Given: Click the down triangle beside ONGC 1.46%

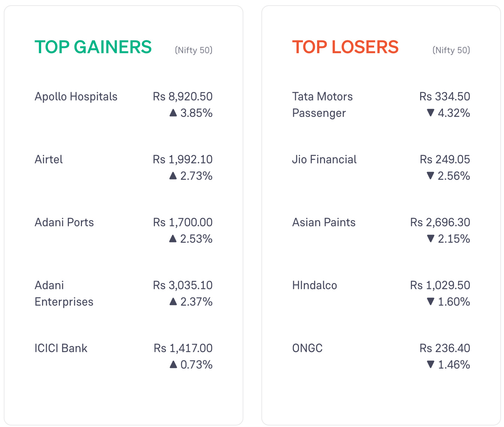Looking at the screenshot, I should [x=431, y=364].
